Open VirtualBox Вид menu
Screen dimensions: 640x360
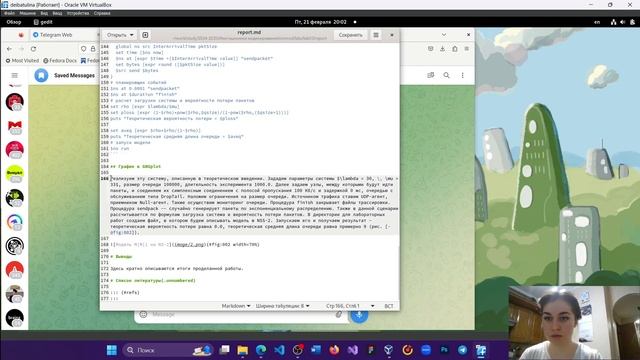(44, 13)
